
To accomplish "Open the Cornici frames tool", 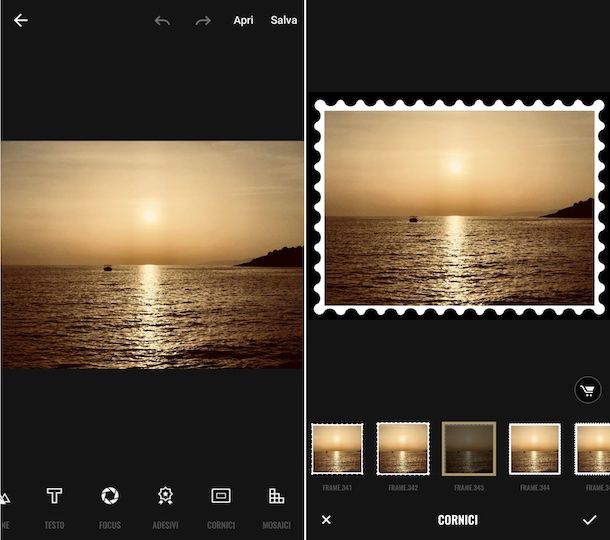I will 221,507.
